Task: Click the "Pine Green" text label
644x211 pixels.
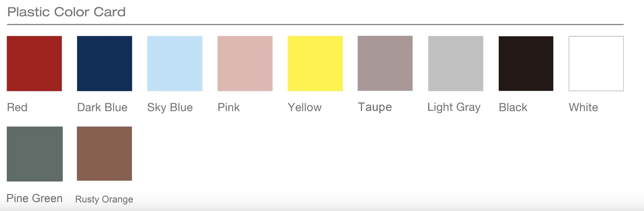Action: pos(35,198)
